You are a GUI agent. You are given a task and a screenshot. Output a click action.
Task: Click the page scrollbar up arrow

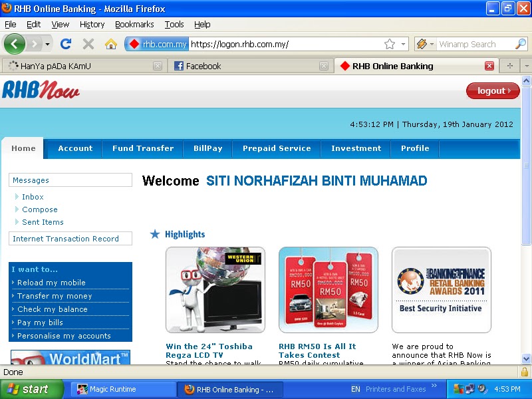pos(526,80)
